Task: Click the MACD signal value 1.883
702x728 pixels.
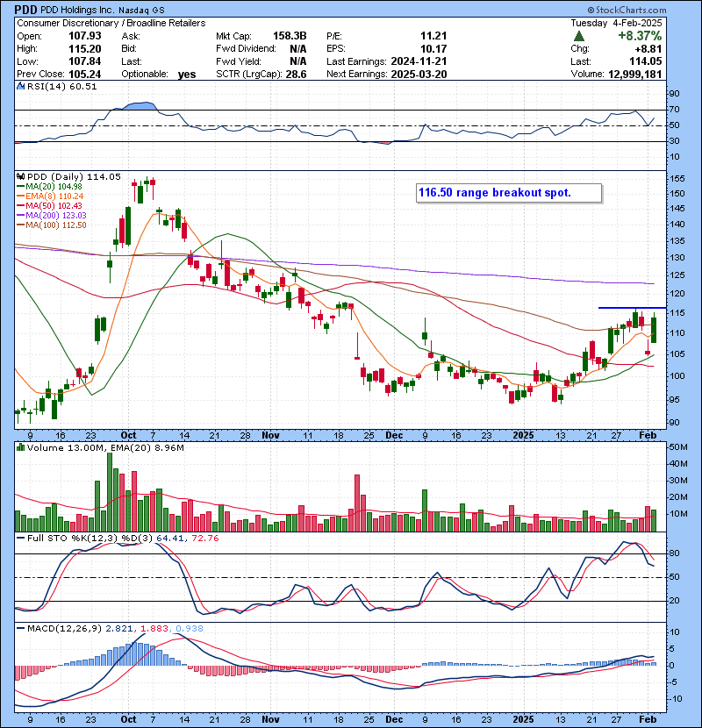Action: [x=154, y=629]
